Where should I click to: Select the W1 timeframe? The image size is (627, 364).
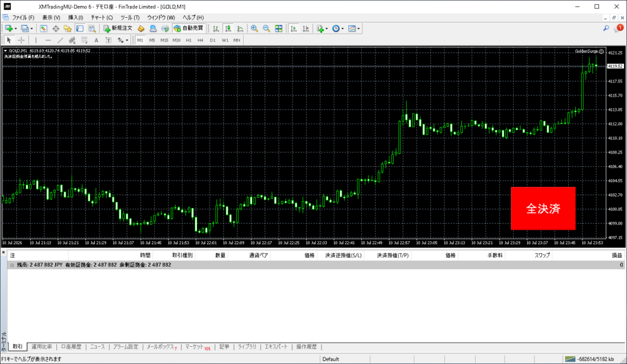coord(225,40)
